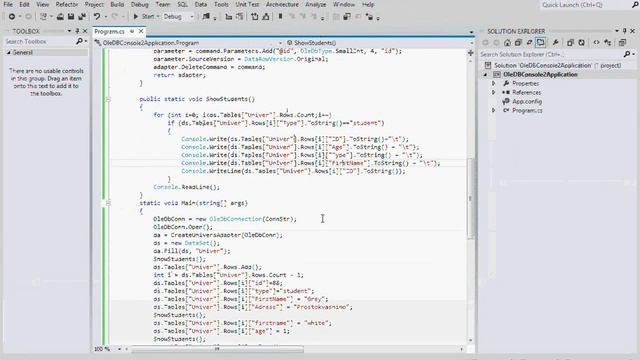640x360 pixels.
Task: Click the Undo toolbar icon
Action: click(x=97, y=17)
